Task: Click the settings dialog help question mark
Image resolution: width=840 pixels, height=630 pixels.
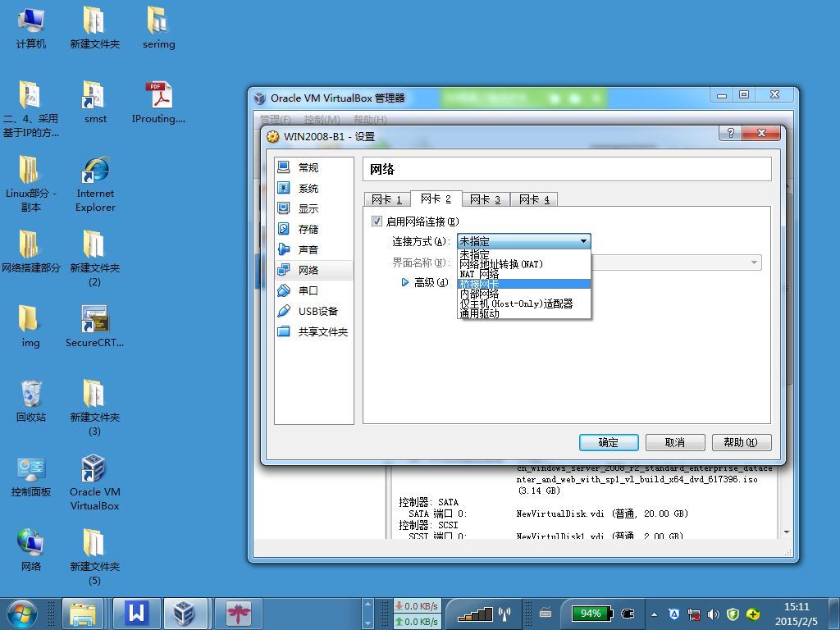Action: pos(730,133)
